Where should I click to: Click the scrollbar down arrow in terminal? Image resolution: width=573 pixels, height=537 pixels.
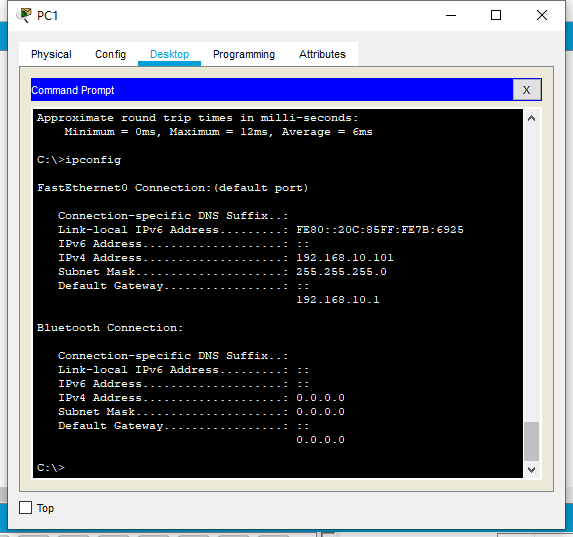click(532, 470)
